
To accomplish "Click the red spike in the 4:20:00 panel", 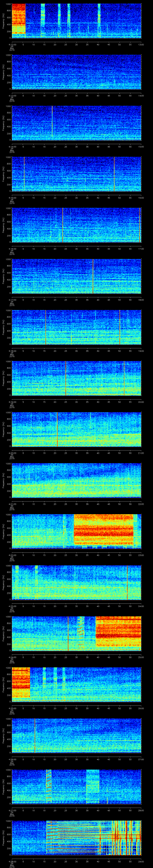I will tap(57, 429).
